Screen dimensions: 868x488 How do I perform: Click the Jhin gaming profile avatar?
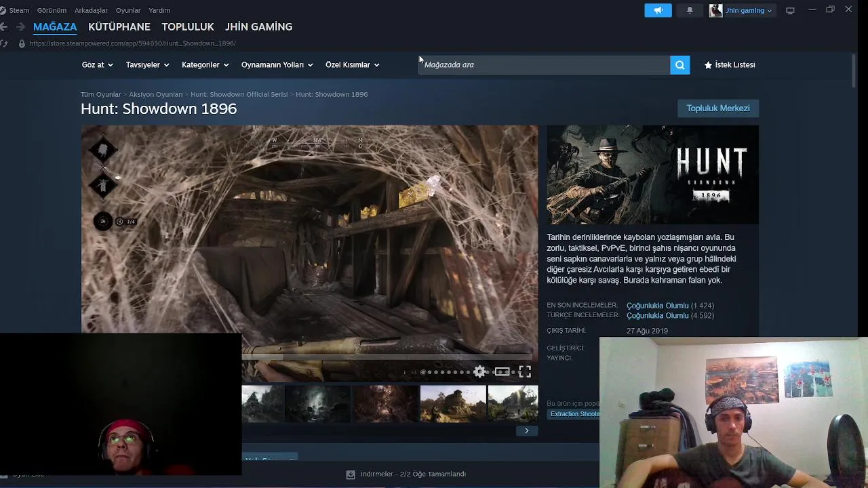point(715,10)
